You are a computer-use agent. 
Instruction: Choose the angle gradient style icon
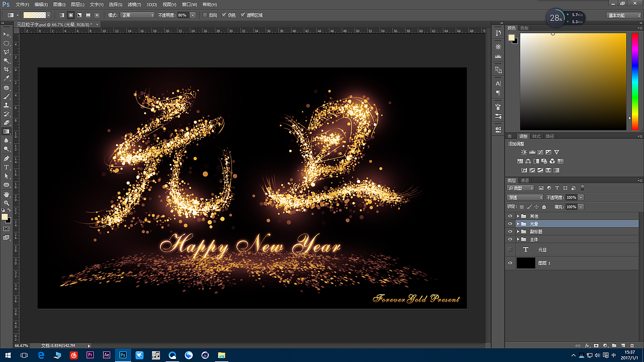(x=79, y=15)
